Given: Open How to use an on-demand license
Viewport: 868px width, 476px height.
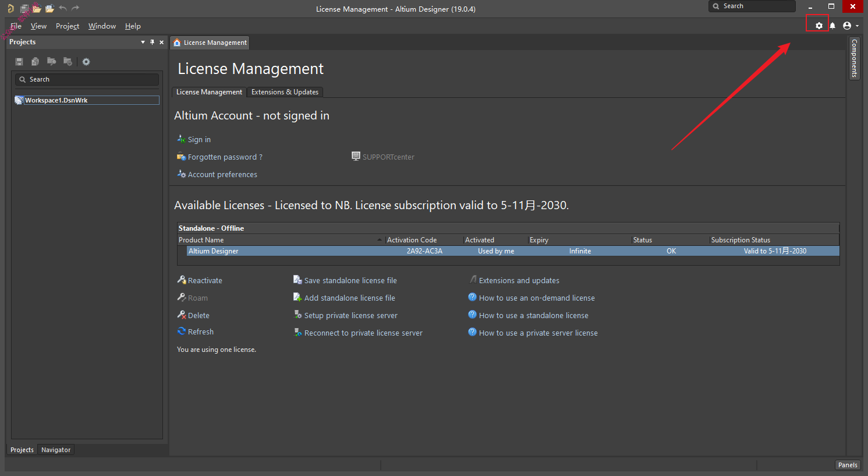Looking at the screenshot, I should (x=537, y=298).
